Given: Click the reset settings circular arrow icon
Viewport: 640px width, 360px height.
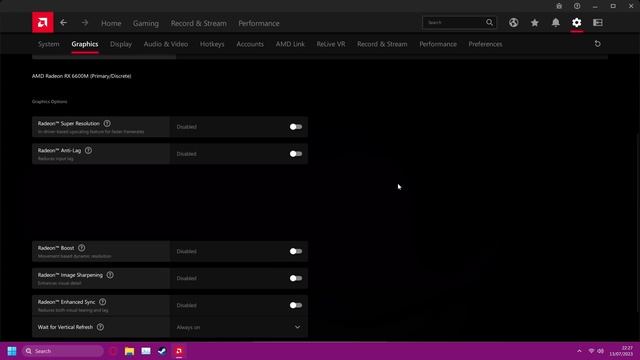Looking at the screenshot, I should click(598, 44).
